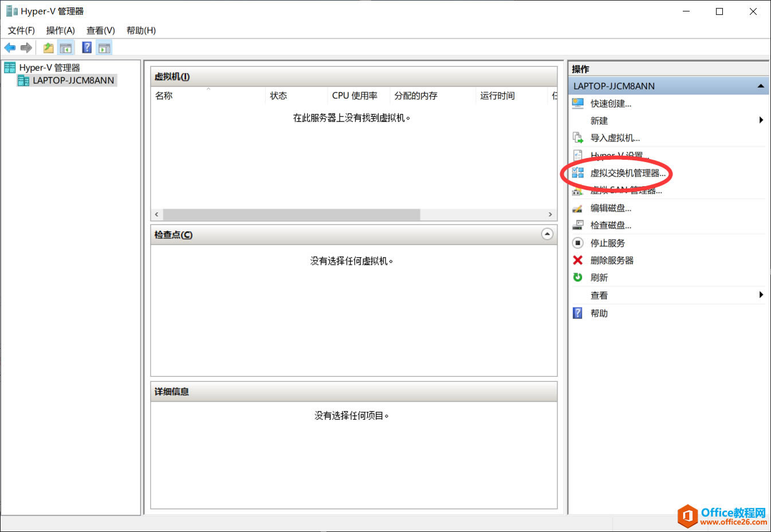
Task: Click the 导入虚拟机 icon
Action: (578, 138)
